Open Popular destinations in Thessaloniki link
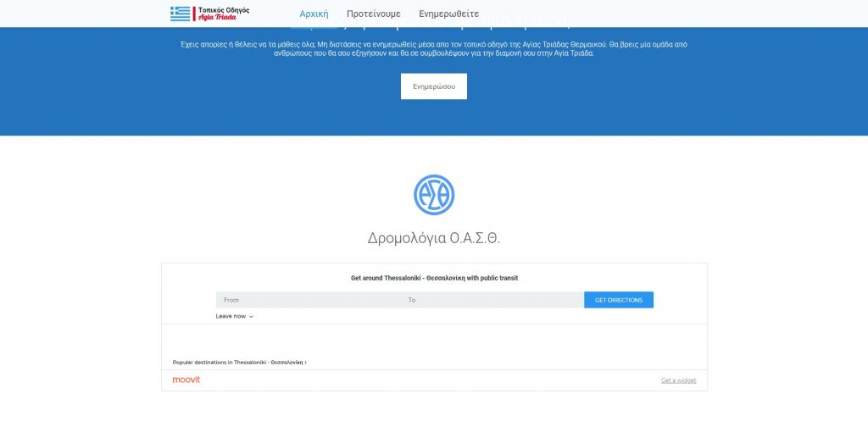The height and width of the screenshot is (427, 868). point(240,363)
